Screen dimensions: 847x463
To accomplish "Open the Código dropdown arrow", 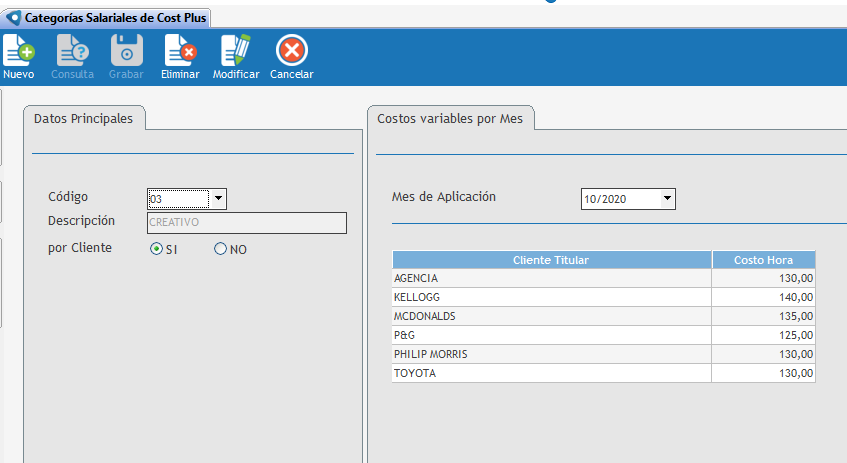I will click(218, 198).
